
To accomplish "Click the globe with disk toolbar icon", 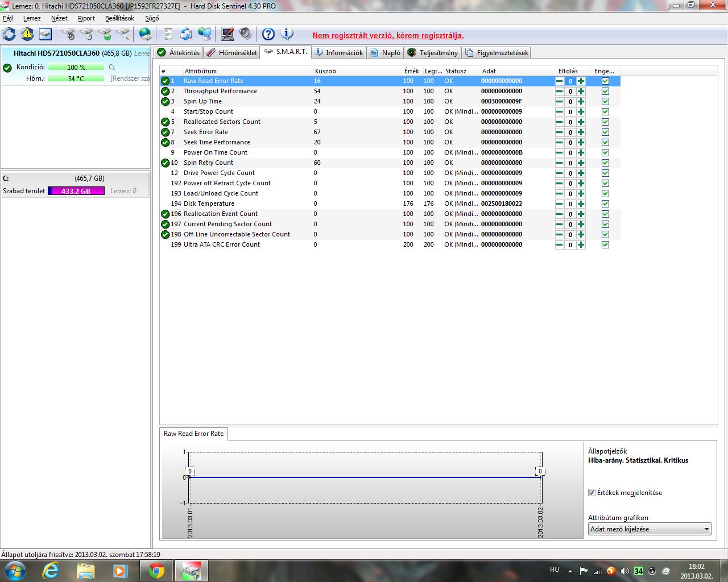I will 146,34.
